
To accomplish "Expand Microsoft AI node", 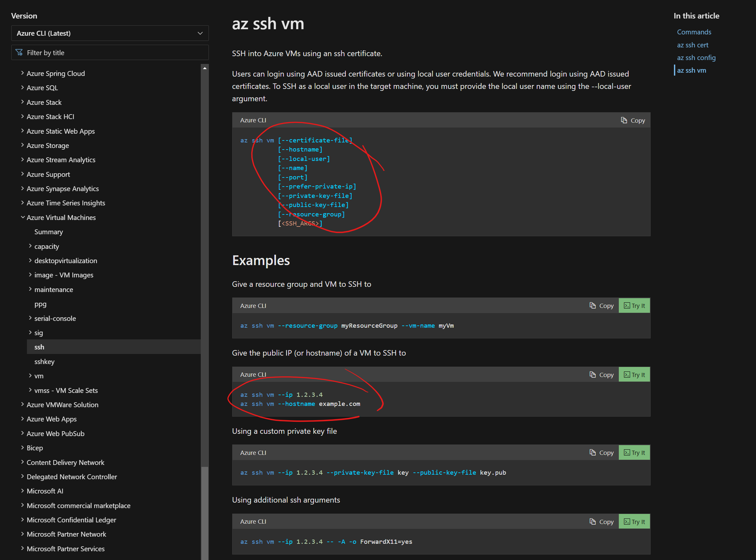I will coord(22,491).
